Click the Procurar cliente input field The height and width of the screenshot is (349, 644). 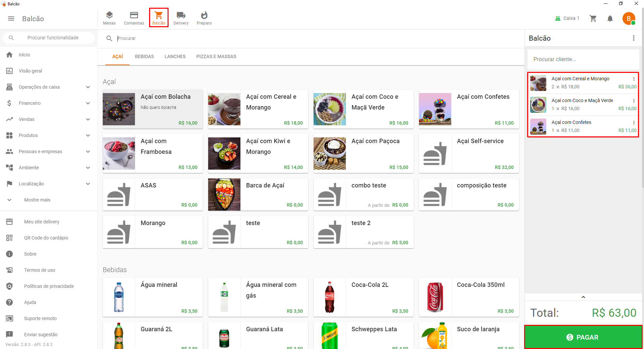coord(583,59)
